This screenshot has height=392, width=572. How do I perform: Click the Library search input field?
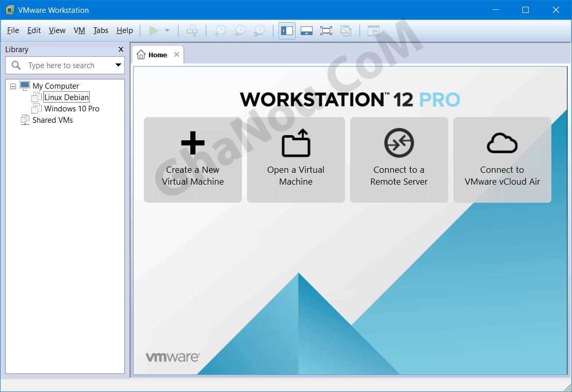(x=65, y=66)
